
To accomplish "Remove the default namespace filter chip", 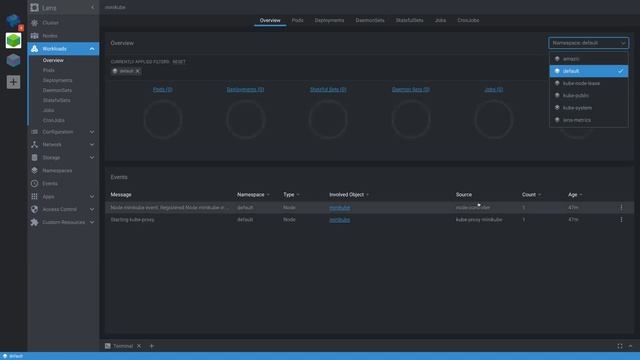I will point(138,71).
